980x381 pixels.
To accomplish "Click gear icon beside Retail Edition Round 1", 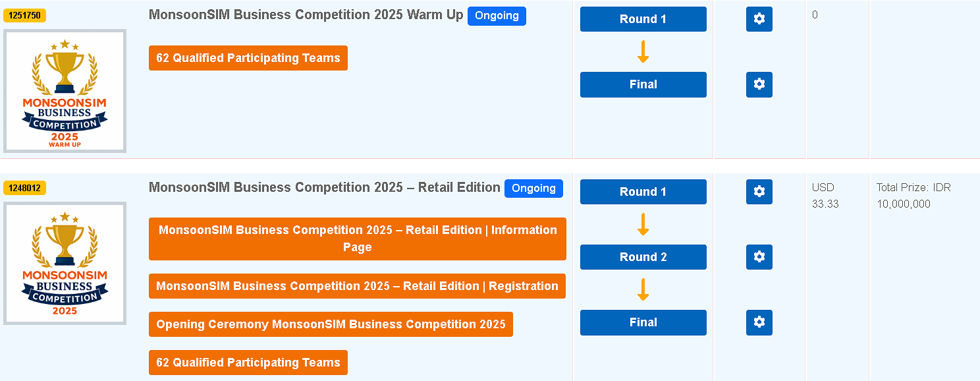I will point(759,192).
